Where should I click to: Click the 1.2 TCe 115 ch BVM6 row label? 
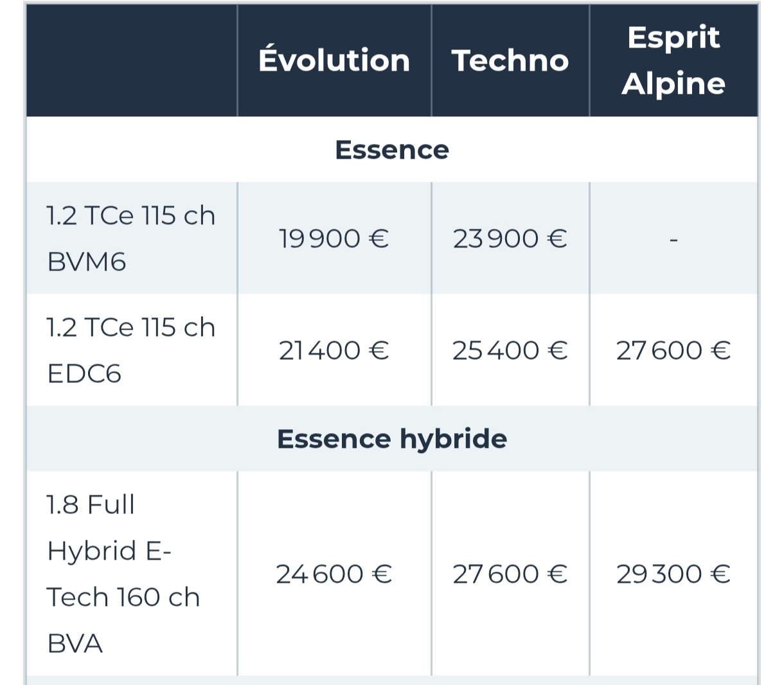point(131,238)
